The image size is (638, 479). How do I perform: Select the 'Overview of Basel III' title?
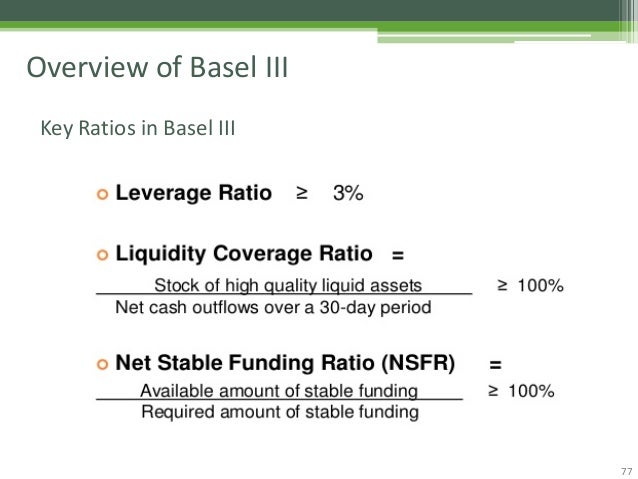157,68
